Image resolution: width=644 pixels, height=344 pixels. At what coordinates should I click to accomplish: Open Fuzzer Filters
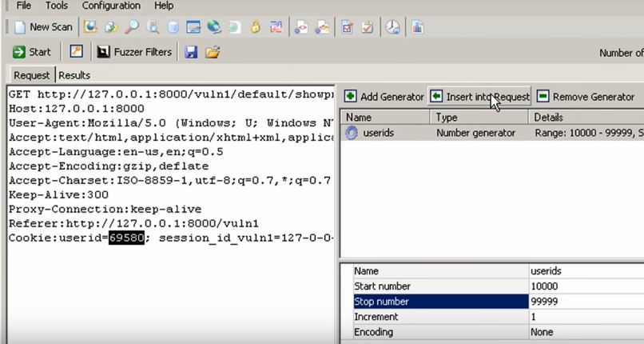point(134,52)
